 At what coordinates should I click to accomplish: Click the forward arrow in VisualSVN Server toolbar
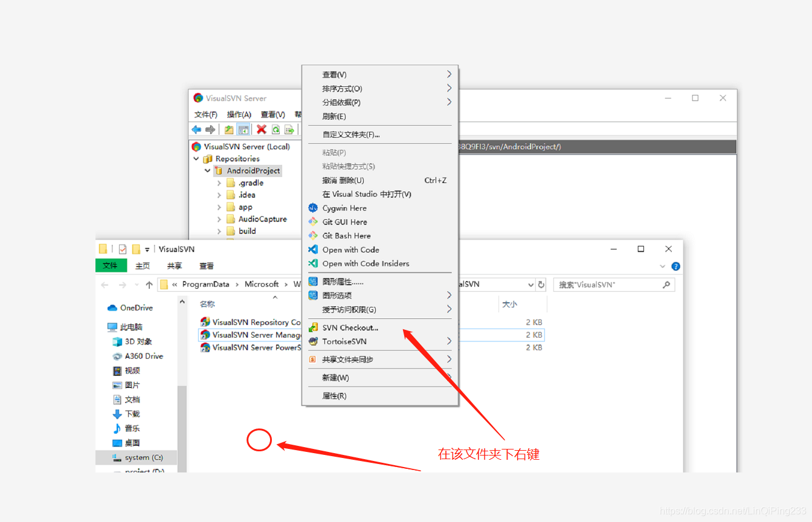click(210, 129)
